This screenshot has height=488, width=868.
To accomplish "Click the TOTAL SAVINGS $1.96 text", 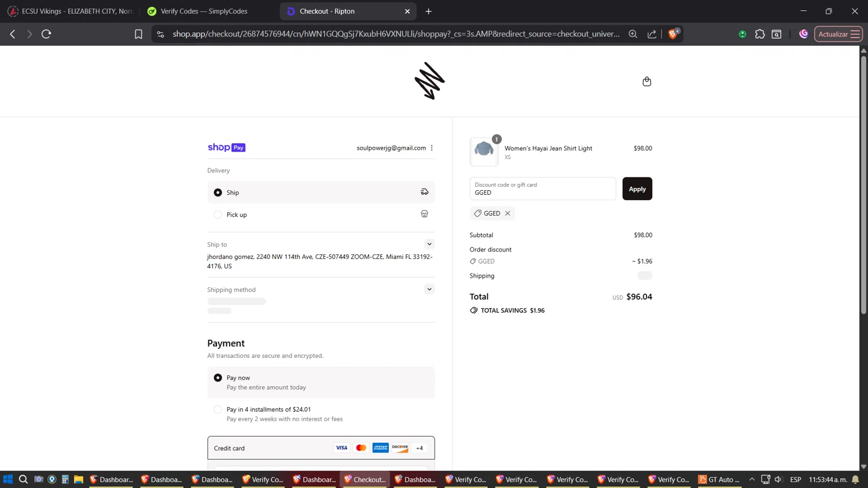I will point(513,310).
